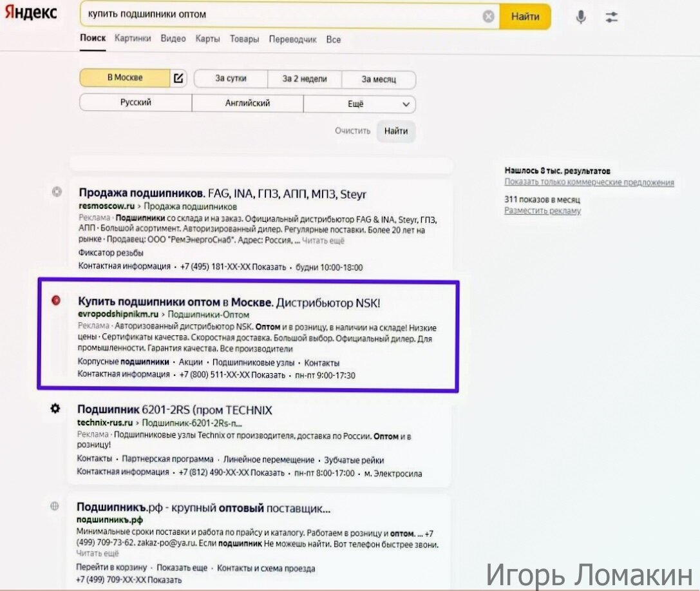This screenshot has width=700, height=591.
Task: Open Контакты и схема проезда sitelink
Action: (x=266, y=568)
